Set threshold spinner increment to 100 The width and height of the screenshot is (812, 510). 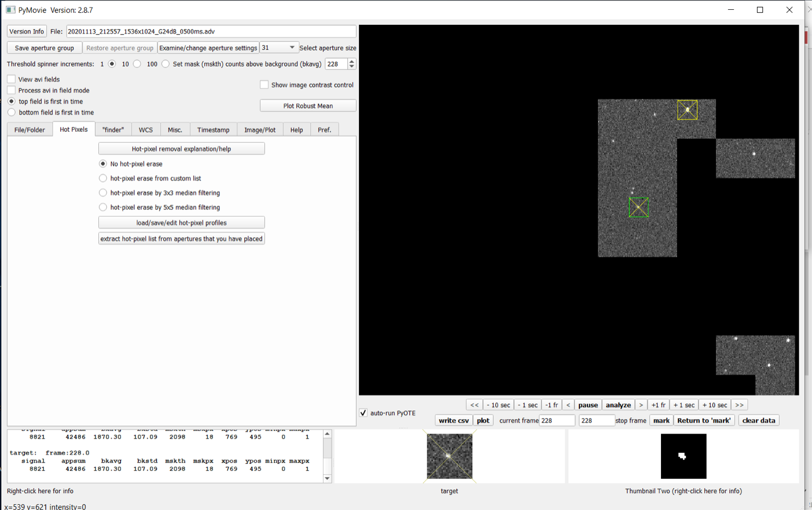166,64
